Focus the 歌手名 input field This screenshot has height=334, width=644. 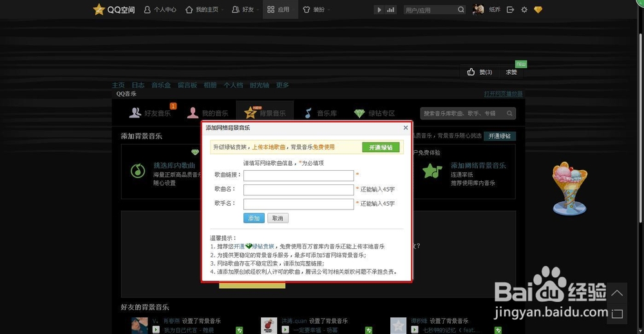[x=299, y=204]
